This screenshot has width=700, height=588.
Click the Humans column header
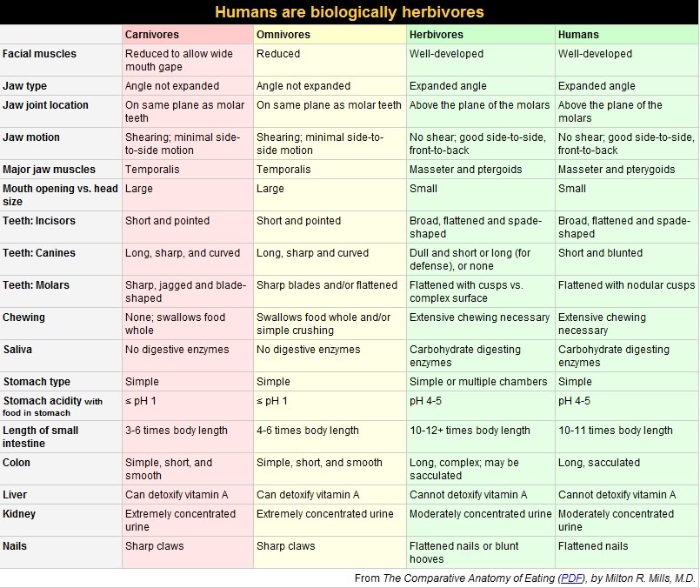pos(578,35)
